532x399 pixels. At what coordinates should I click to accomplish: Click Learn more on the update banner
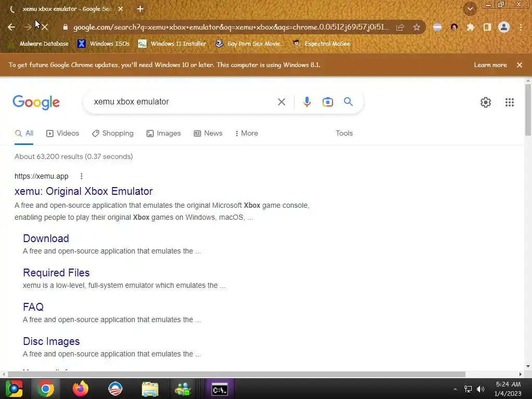click(490, 65)
